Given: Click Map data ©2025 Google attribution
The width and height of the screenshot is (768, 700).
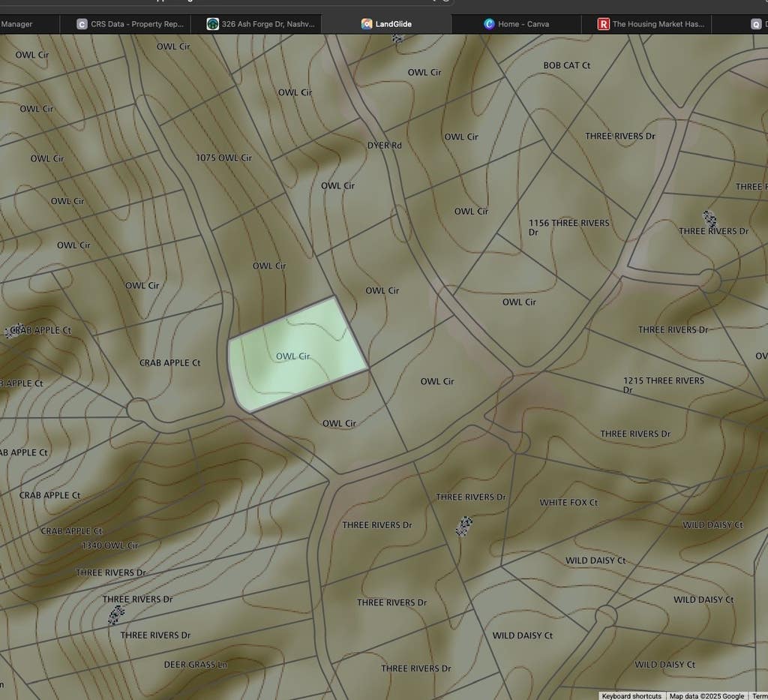Looking at the screenshot, I should [x=706, y=695].
